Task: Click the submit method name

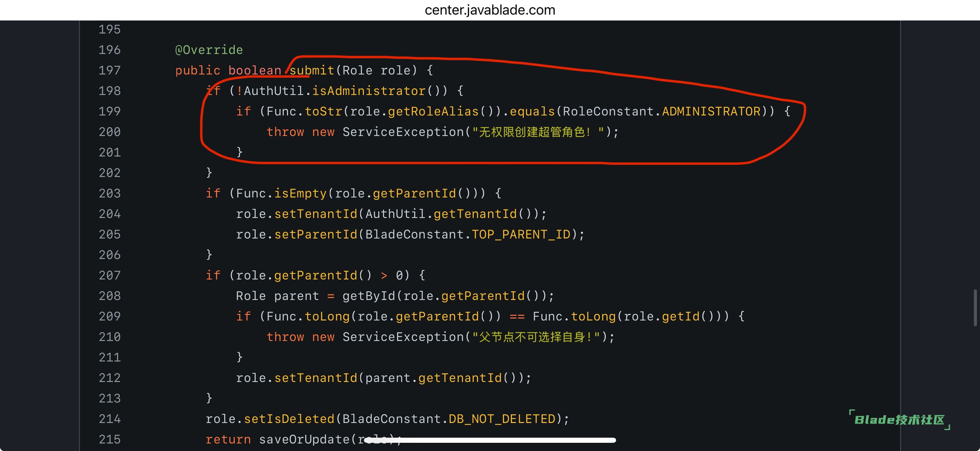Action: click(x=312, y=70)
